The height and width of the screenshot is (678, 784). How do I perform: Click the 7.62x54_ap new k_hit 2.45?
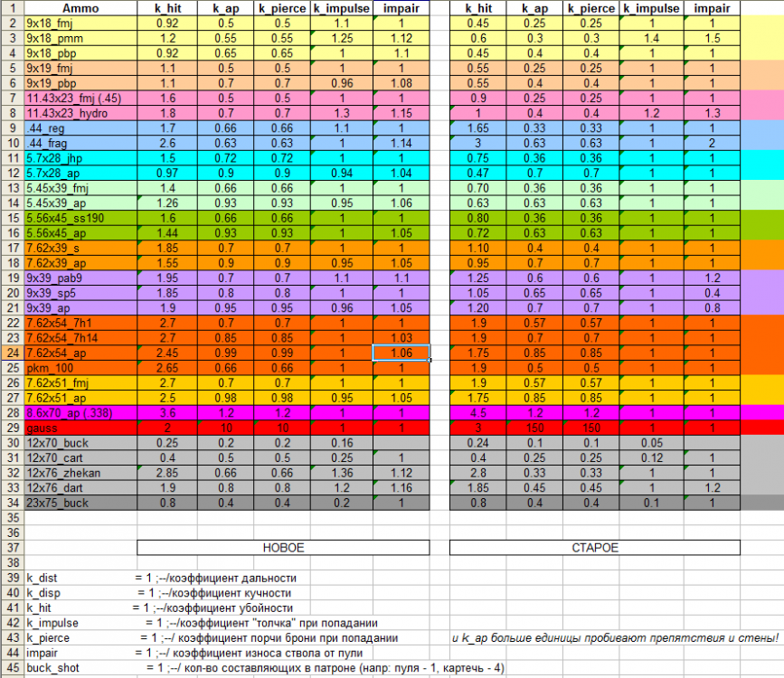pos(167,353)
